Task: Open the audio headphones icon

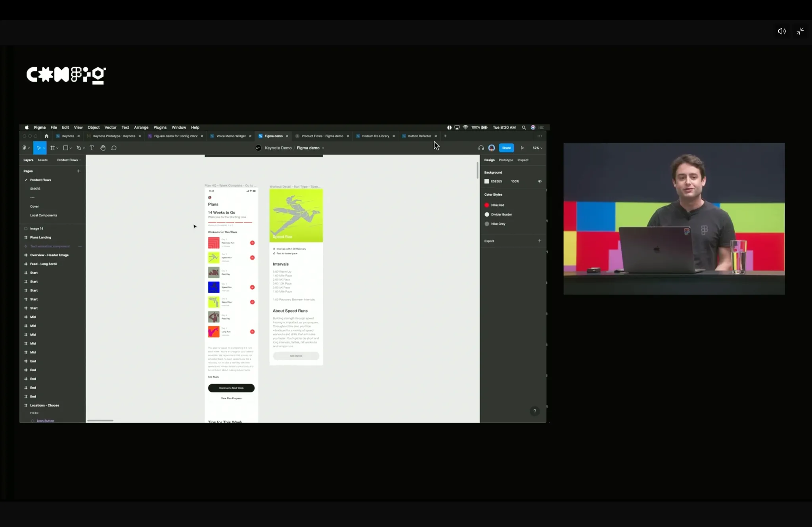Action: coord(481,148)
